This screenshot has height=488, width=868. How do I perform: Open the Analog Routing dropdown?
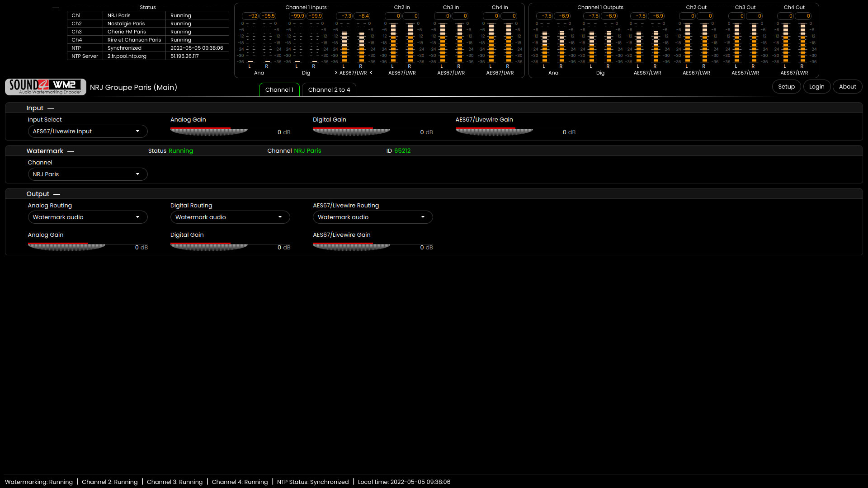(x=88, y=217)
